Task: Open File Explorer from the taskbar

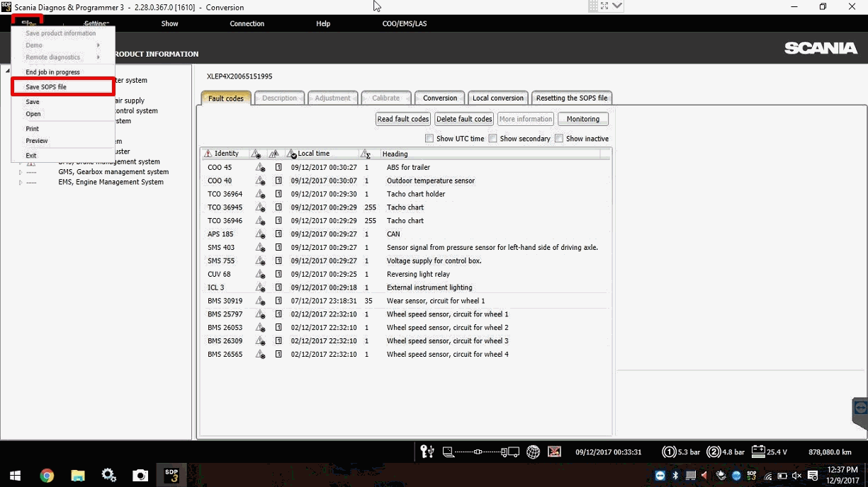Action: [x=78, y=476]
